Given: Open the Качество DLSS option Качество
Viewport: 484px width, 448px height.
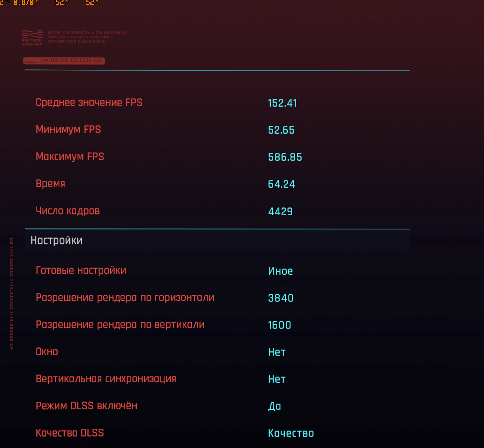Looking at the screenshot, I should (291, 433).
